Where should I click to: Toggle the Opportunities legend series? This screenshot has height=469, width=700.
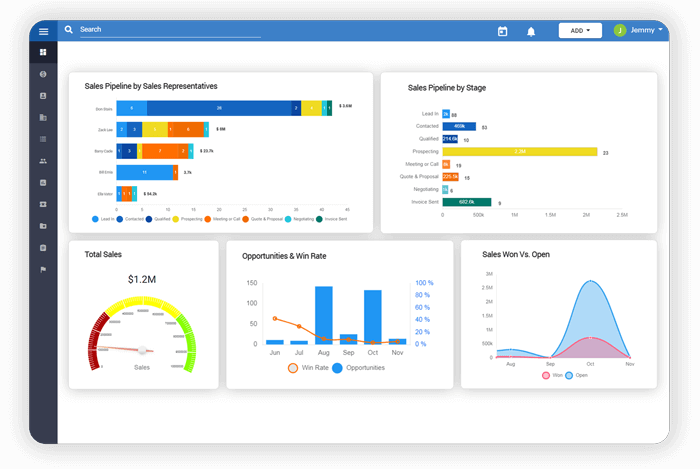click(x=337, y=368)
